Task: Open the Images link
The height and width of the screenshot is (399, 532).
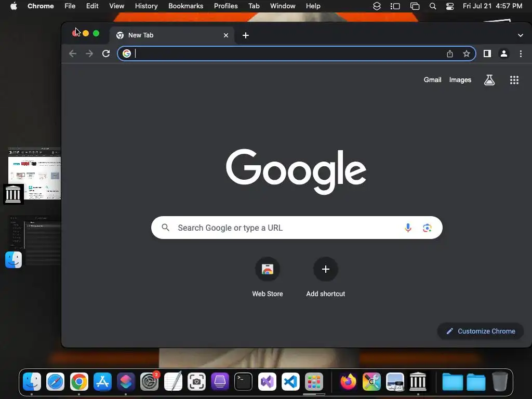Action: coord(460,79)
